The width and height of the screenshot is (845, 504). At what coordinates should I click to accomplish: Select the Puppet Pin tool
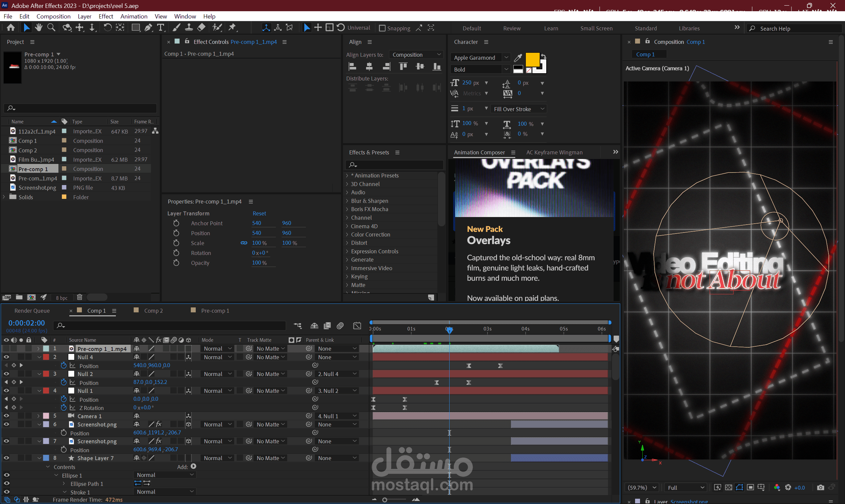[x=232, y=27]
